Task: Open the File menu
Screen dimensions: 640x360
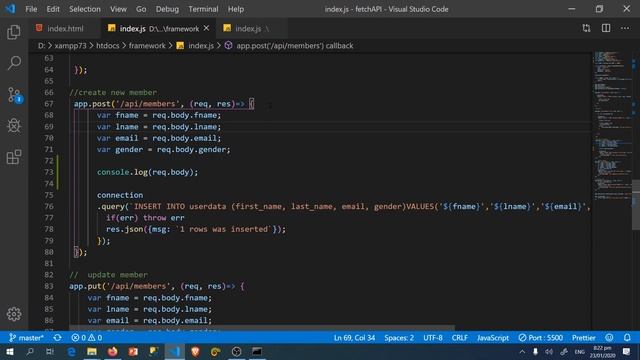Action: point(31,9)
